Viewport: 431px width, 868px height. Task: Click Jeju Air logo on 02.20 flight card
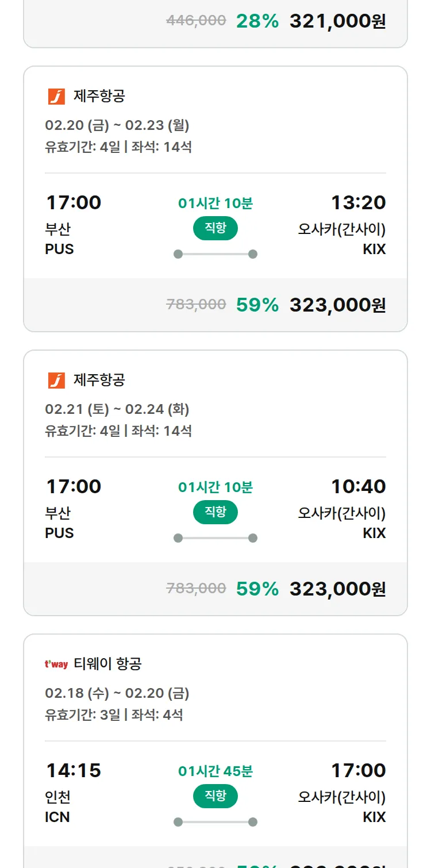[56, 96]
